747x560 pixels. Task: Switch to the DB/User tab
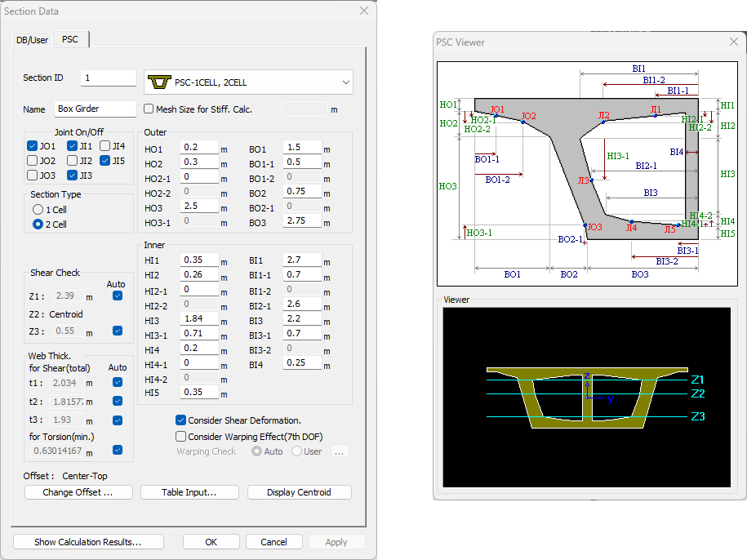click(x=32, y=38)
